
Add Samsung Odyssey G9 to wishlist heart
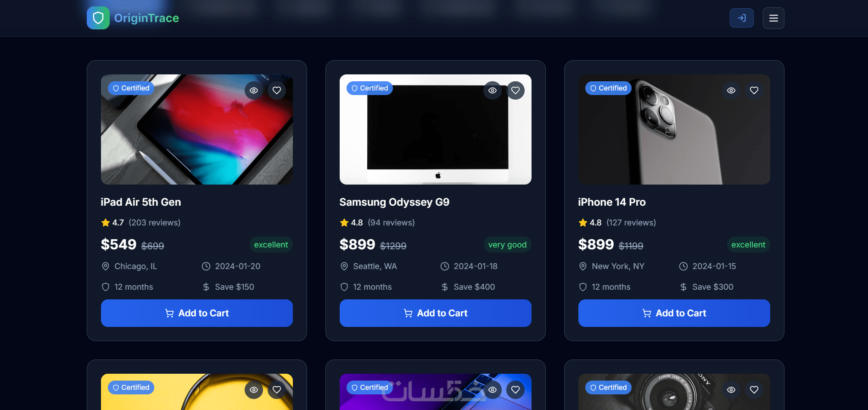click(515, 90)
